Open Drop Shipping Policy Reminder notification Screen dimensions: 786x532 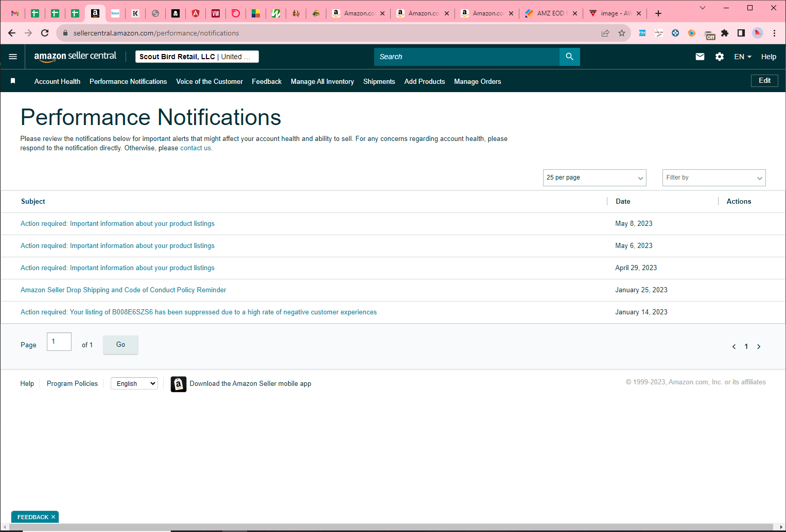pos(124,290)
